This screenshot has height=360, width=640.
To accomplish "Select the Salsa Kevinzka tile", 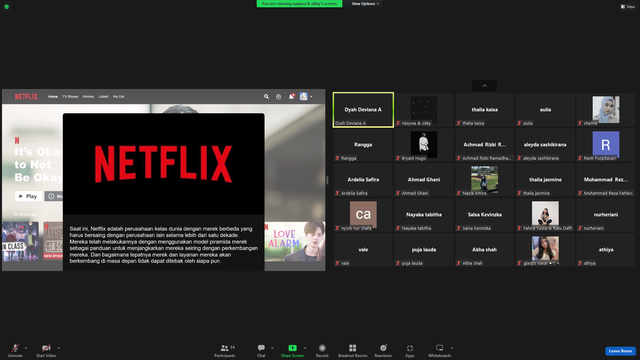I will tap(484, 215).
